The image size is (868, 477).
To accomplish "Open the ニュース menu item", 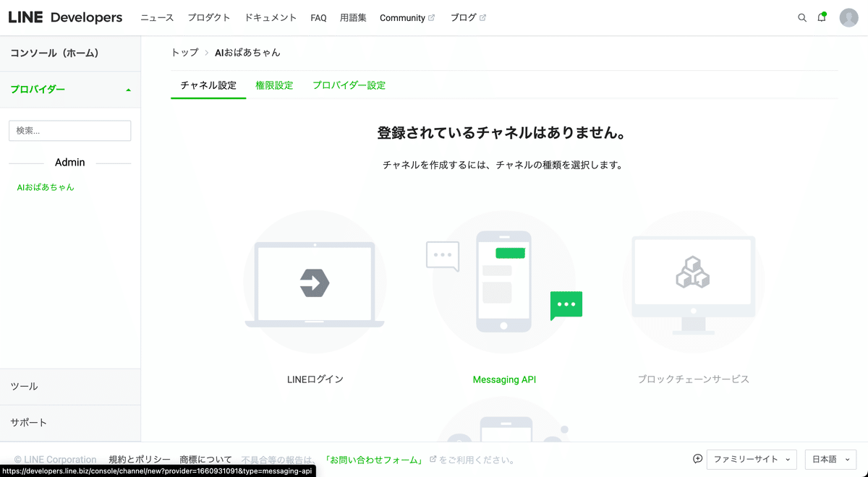I will coord(157,18).
